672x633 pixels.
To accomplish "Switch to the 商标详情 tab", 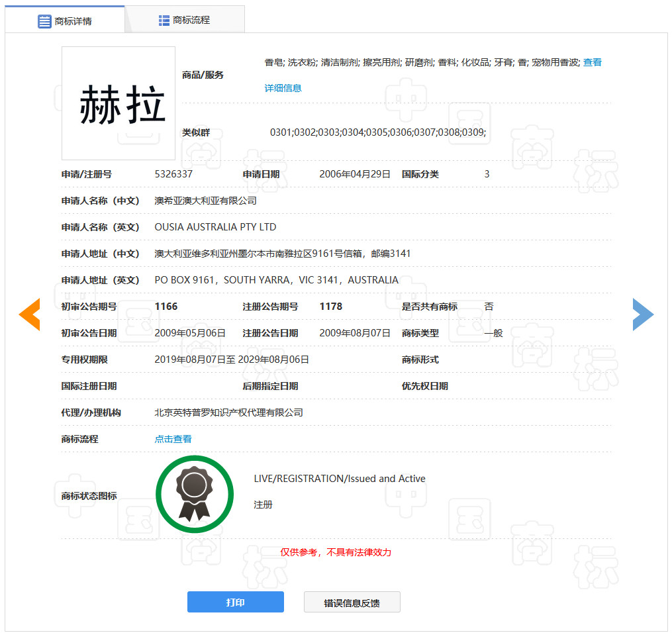I will coord(73,21).
